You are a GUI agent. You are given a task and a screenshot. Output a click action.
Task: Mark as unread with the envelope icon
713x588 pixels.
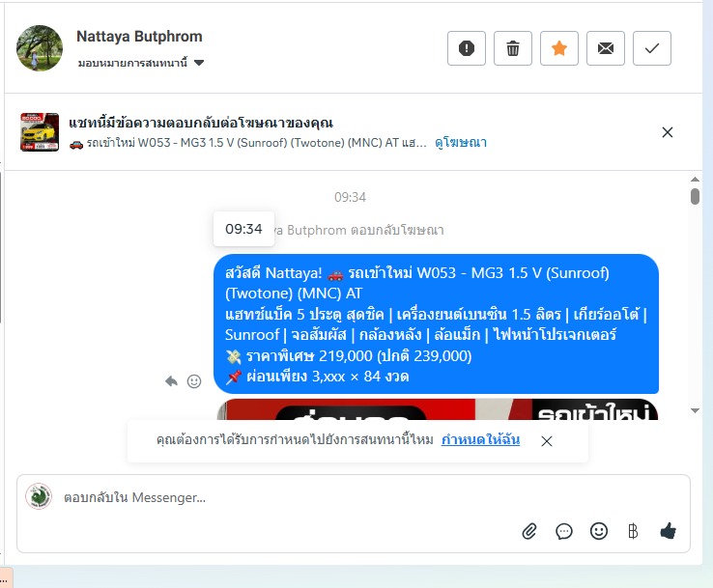pyautogui.click(x=606, y=48)
